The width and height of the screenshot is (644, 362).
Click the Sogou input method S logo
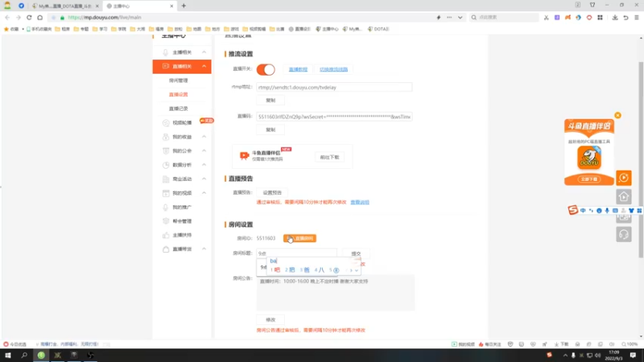573,210
